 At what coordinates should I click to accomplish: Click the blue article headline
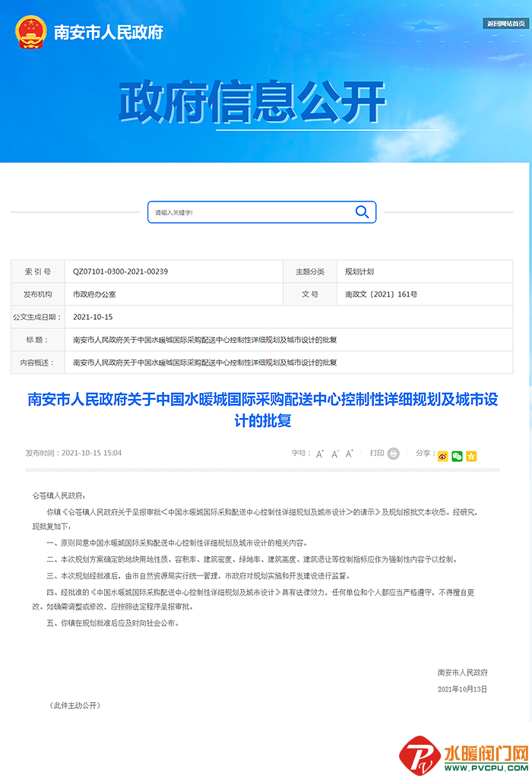point(263,410)
